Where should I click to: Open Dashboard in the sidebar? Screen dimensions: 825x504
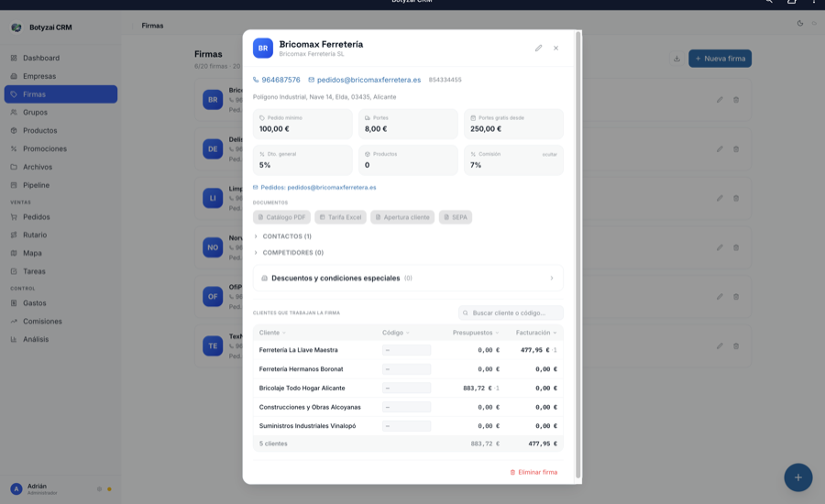tap(60, 58)
